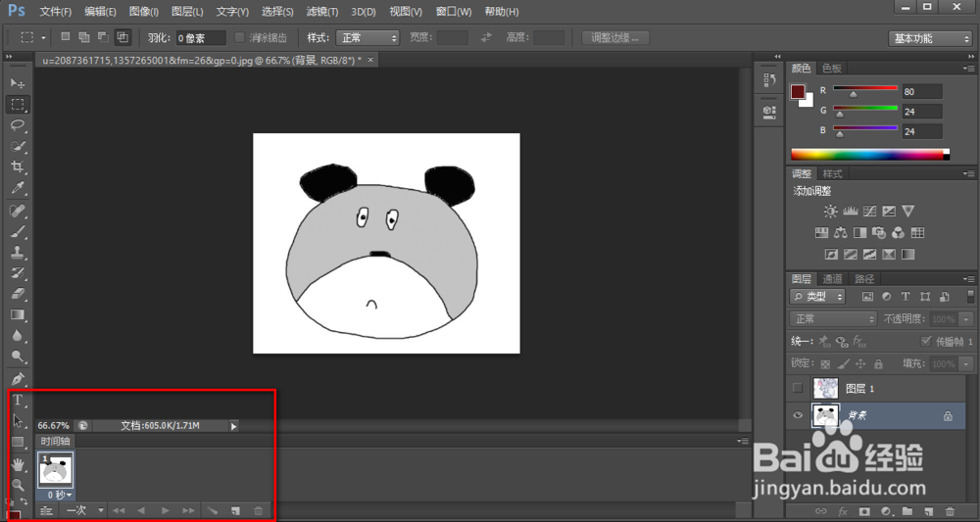This screenshot has width=980, height=522.
Task: Open the 基本功能 workspace dropdown
Action: [x=930, y=39]
